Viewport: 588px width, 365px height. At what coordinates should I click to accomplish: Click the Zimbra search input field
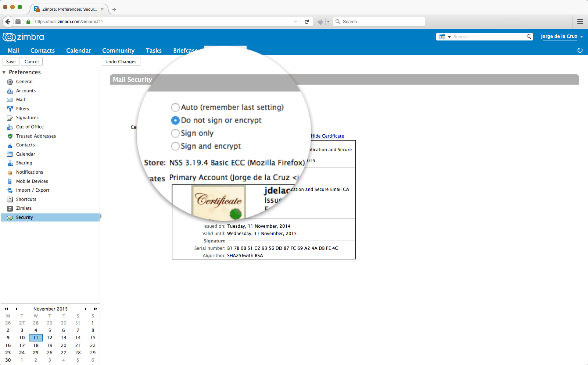[489, 37]
